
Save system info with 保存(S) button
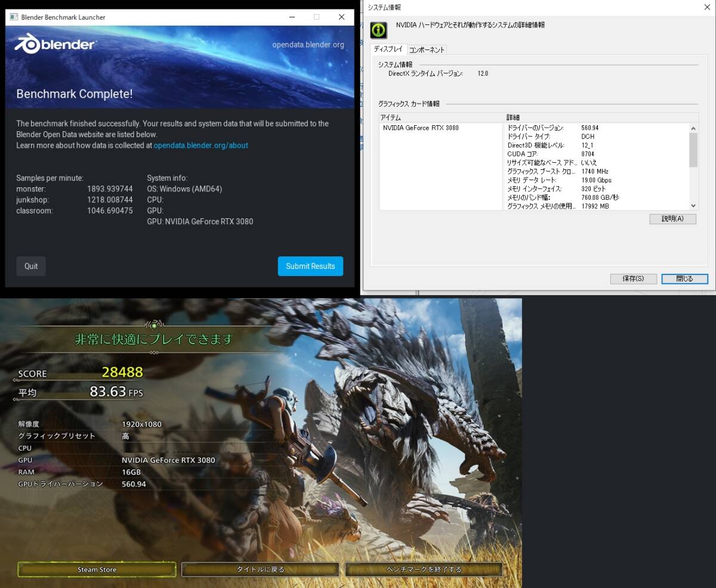pyautogui.click(x=633, y=278)
